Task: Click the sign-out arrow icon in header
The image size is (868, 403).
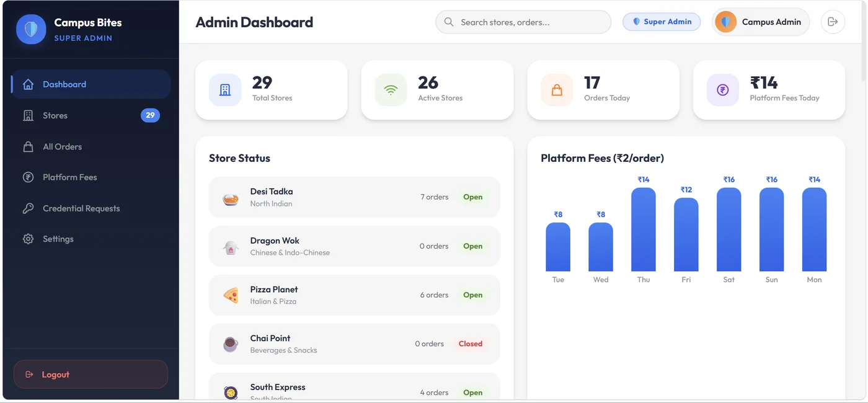Action: click(833, 22)
